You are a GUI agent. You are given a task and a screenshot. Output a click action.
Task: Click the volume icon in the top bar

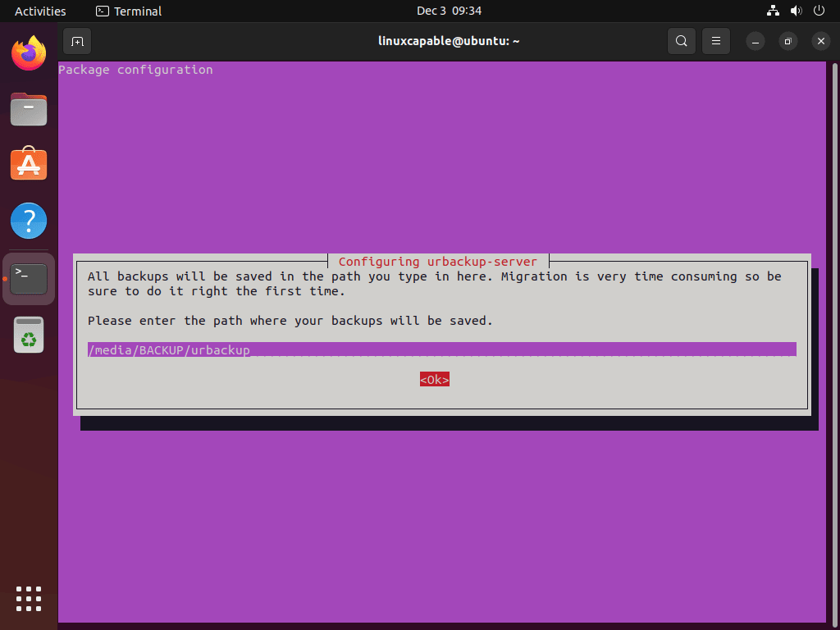point(796,11)
